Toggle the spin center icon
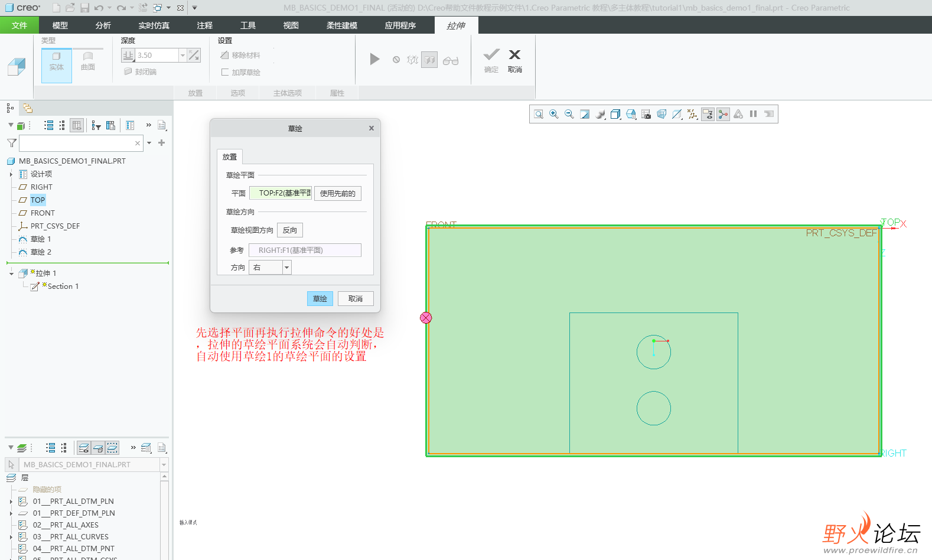The image size is (932, 560). tap(723, 114)
